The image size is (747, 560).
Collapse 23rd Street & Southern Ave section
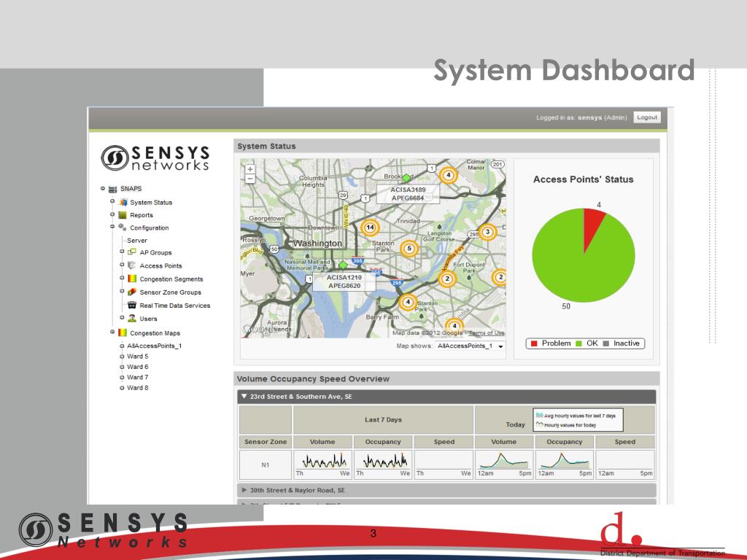tap(244, 396)
